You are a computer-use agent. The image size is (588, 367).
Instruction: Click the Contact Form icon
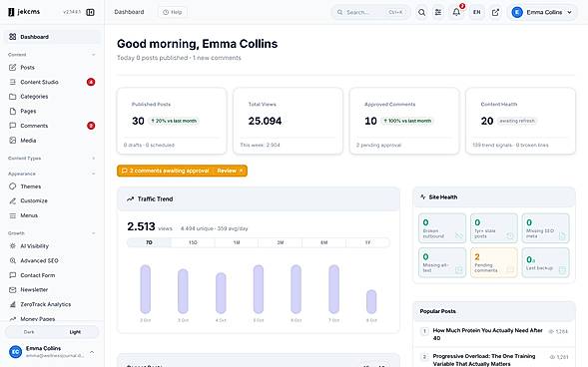click(12, 275)
